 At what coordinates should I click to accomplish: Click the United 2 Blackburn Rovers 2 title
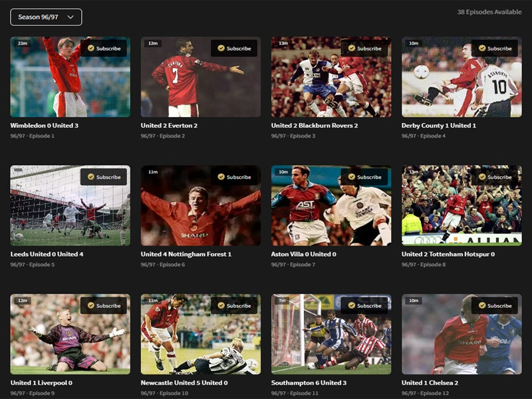315,126
